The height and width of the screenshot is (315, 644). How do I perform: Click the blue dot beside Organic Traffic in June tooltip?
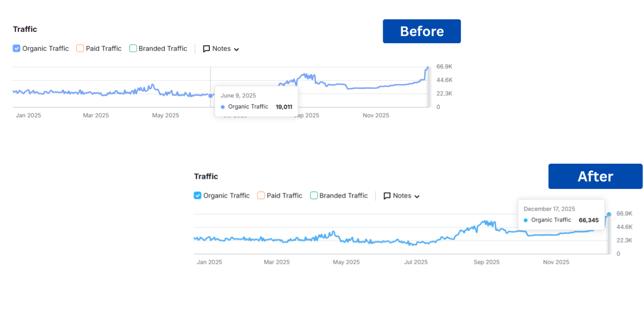223,107
